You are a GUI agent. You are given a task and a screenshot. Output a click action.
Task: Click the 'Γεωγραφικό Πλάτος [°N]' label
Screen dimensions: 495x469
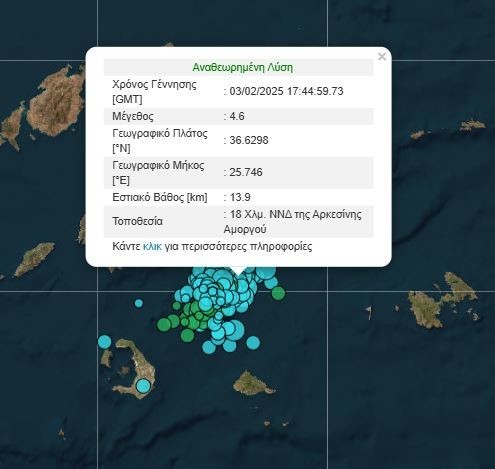[x=160, y=140]
